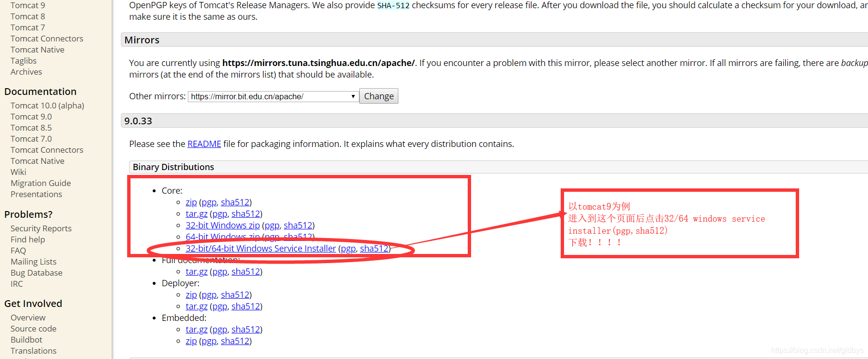
Task: Open the Bug Database link
Action: click(x=37, y=273)
